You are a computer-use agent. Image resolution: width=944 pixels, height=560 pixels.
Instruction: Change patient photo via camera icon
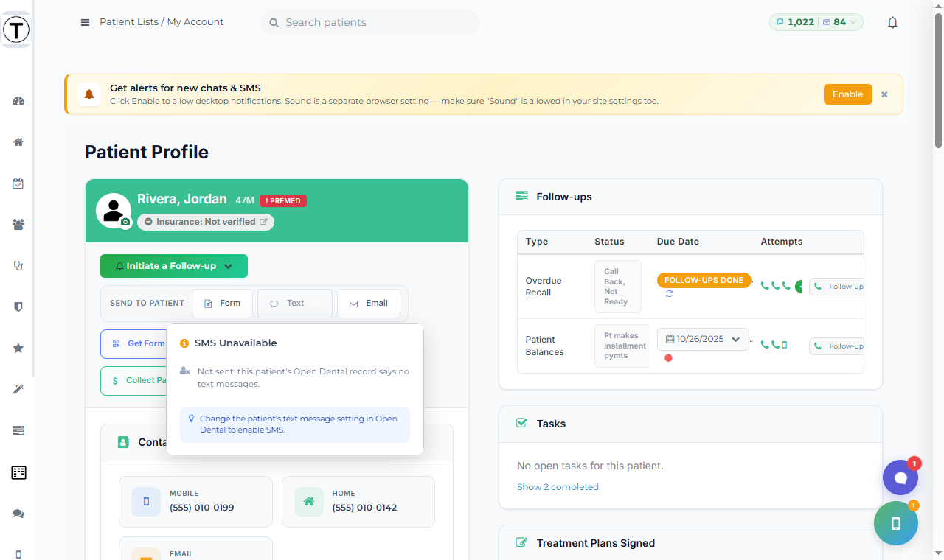point(125,222)
